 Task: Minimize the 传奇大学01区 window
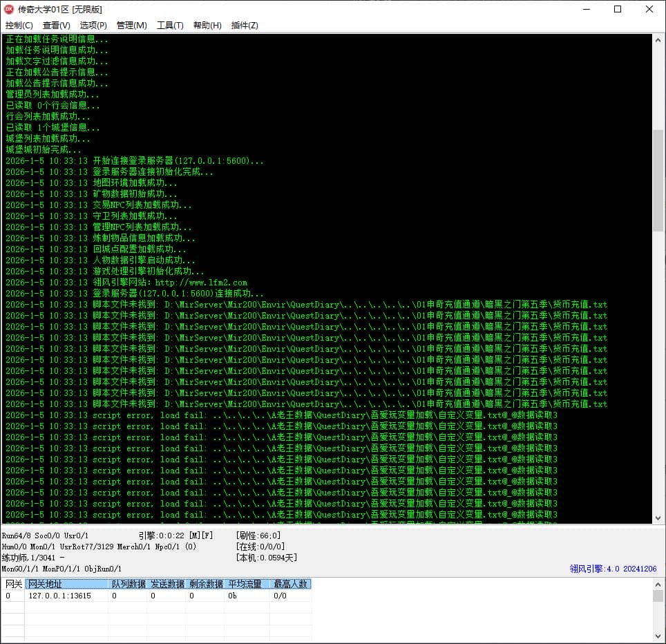587,9
